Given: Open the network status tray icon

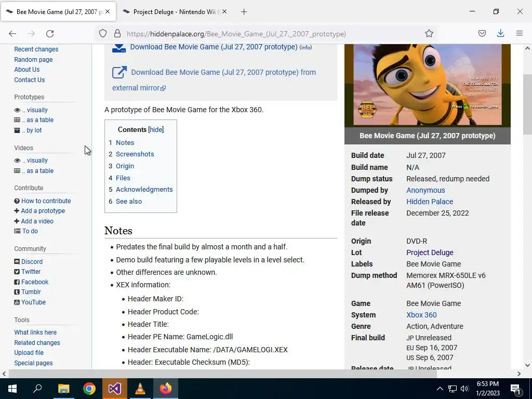Looking at the screenshot, I should [453, 389].
